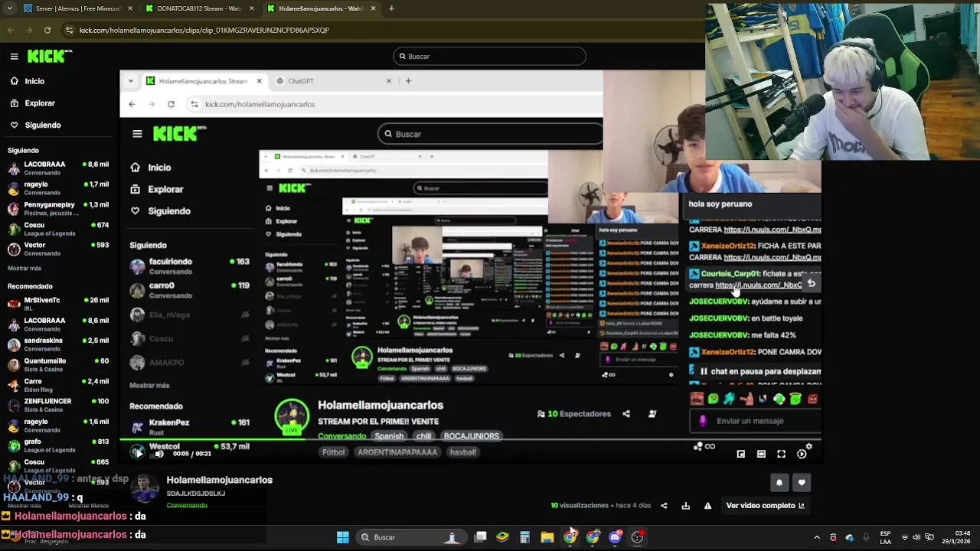
Task: Close the Server Aternos tab
Action: (x=129, y=8)
